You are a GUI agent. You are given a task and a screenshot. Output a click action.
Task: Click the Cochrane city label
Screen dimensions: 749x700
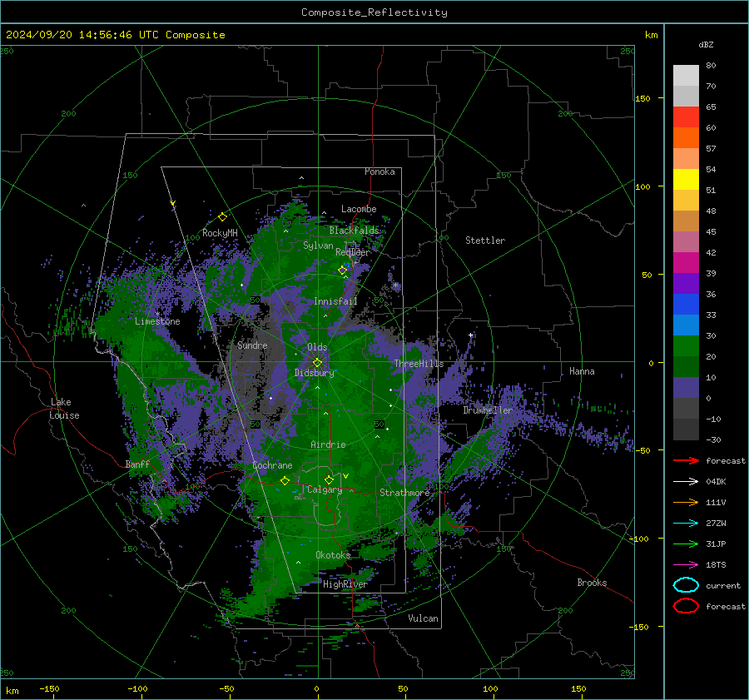[272, 465]
